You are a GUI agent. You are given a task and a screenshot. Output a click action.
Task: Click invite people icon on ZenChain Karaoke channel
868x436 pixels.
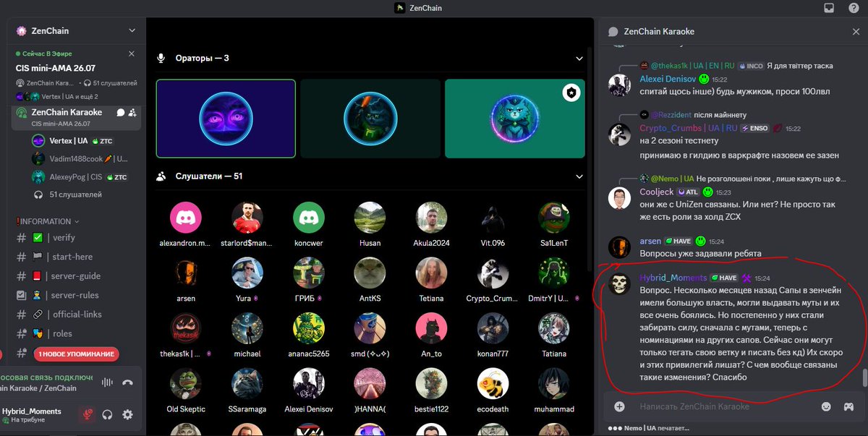point(133,112)
